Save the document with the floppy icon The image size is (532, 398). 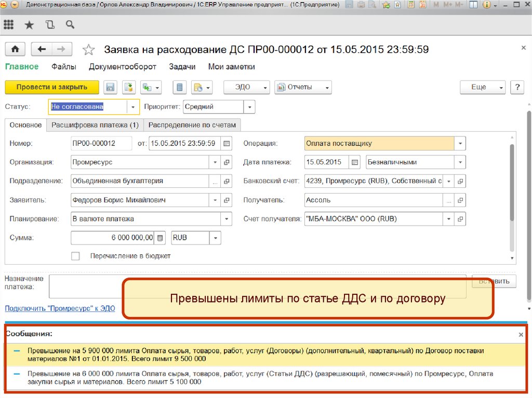(x=110, y=87)
